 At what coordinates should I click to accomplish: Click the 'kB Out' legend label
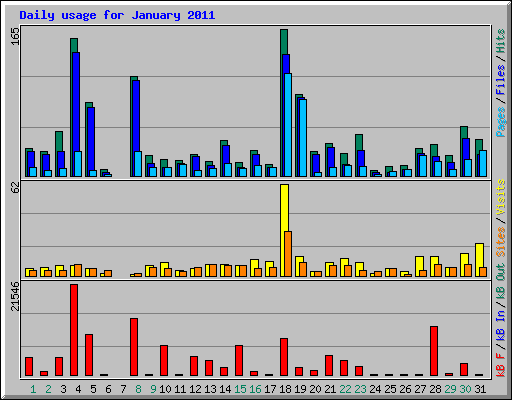501,282
